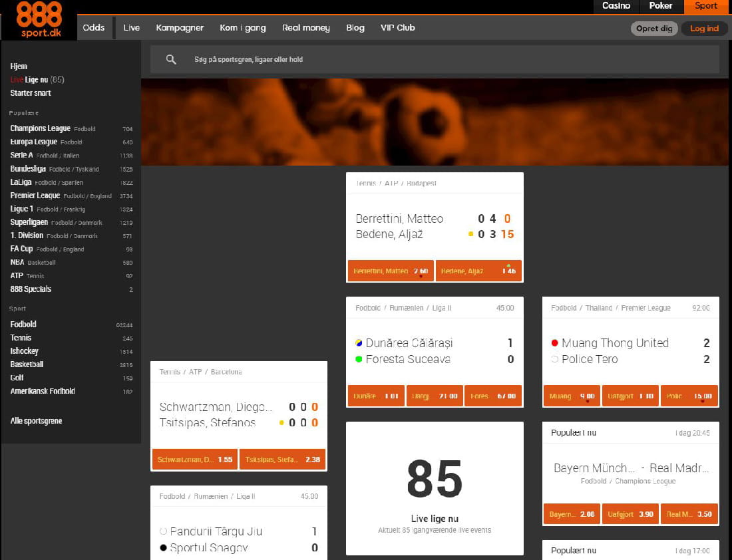
Task: Go to Hjem in sidebar
Action: [19, 67]
